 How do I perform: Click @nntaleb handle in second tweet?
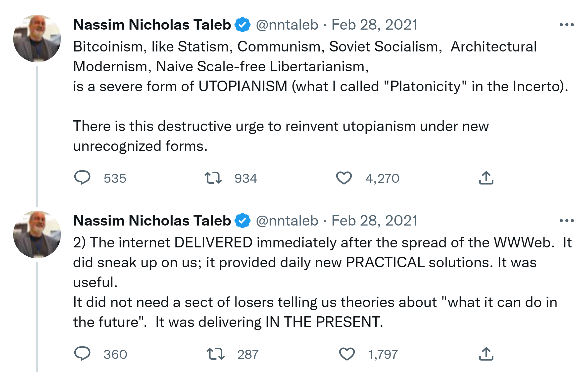[x=287, y=221]
